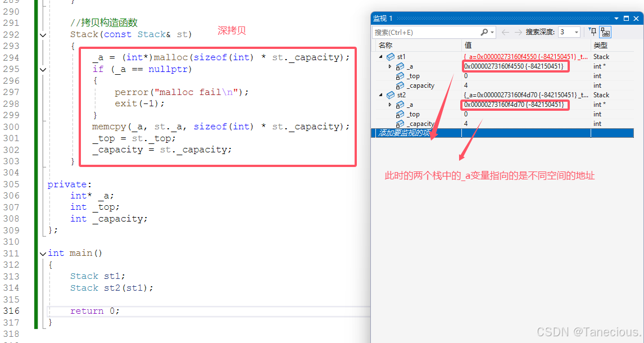Click line number 292 in the gutter
The width and height of the screenshot is (644, 343).
tap(11, 34)
